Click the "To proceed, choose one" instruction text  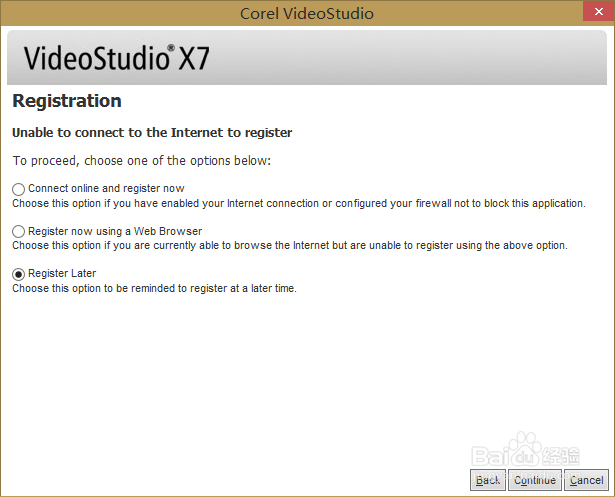tap(141, 160)
